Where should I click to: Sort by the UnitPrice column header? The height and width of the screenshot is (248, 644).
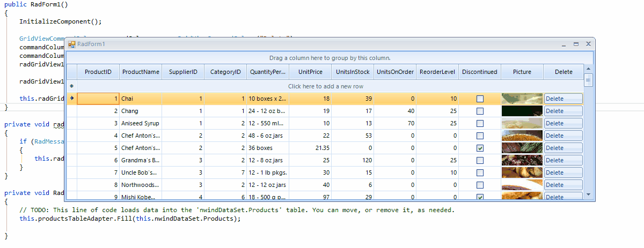(310, 72)
